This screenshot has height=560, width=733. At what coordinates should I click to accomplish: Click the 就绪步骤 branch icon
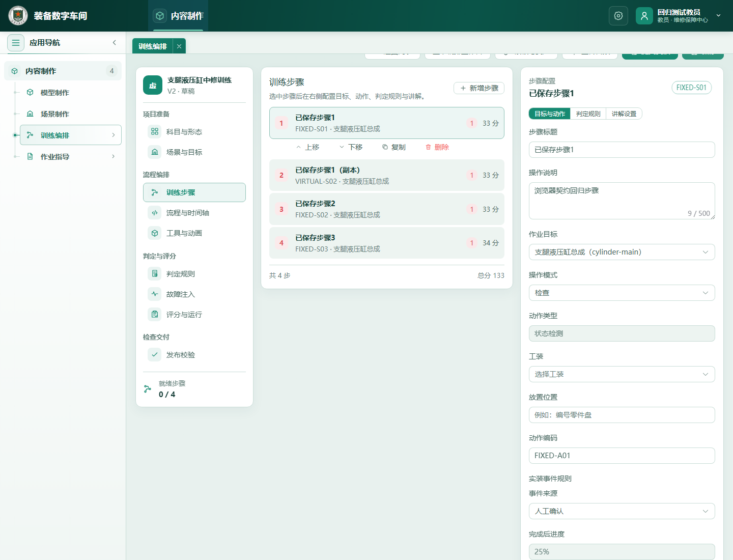coord(148,389)
